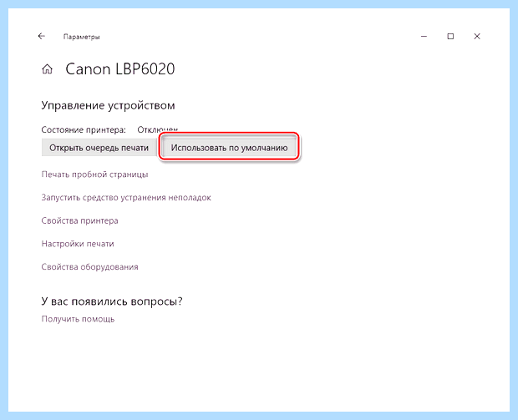This screenshot has width=518, height=420.
Task: Open hardware properties link (Свойства оборудования)
Action: pos(89,267)
